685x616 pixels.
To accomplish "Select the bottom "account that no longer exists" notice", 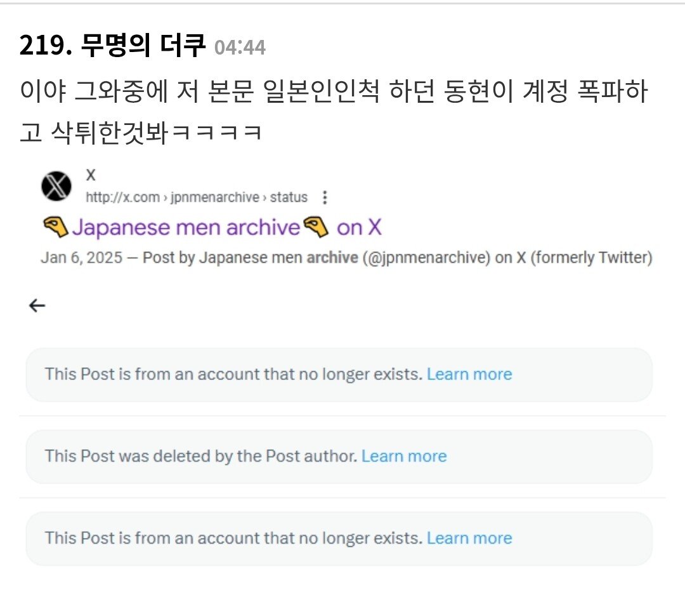I will click(233, 538).
